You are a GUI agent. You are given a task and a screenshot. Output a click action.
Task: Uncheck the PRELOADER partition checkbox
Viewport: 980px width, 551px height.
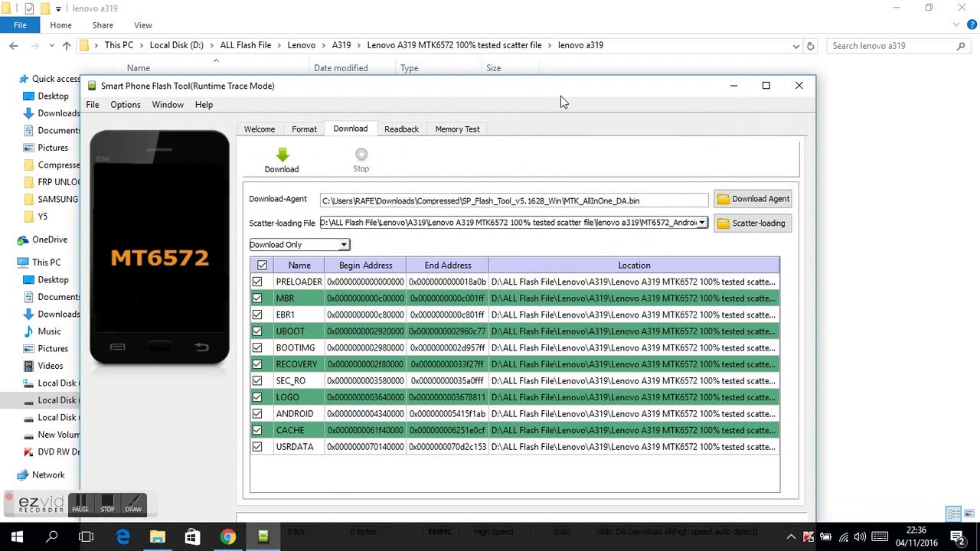(257, 282)
